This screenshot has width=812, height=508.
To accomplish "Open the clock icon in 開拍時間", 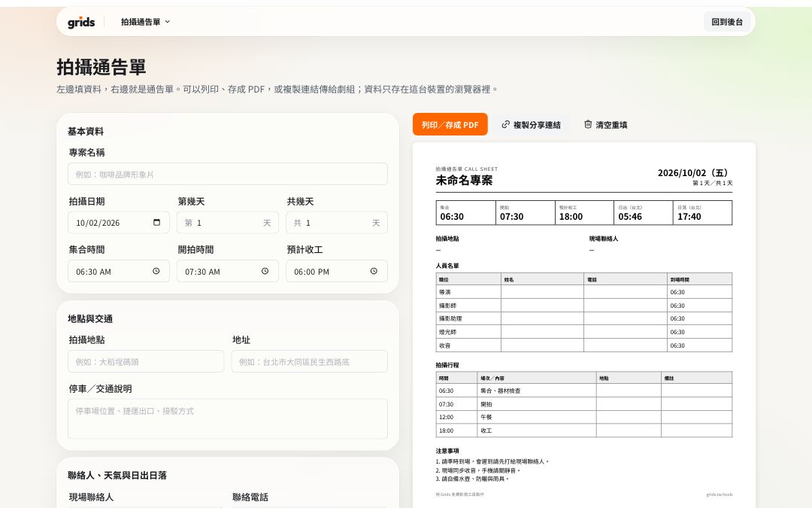I will click(x=265, y=271).
